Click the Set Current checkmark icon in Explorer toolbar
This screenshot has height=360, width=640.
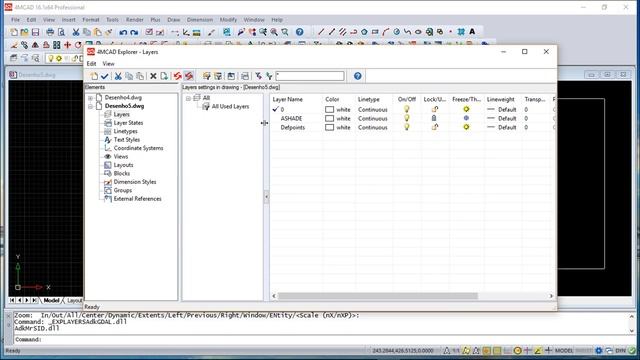point(104,76)
